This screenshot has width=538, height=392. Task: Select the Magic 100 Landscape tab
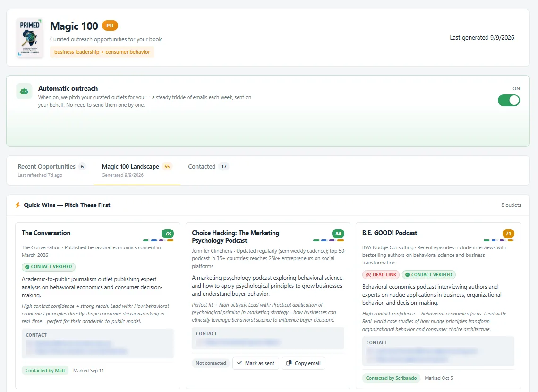137,170
